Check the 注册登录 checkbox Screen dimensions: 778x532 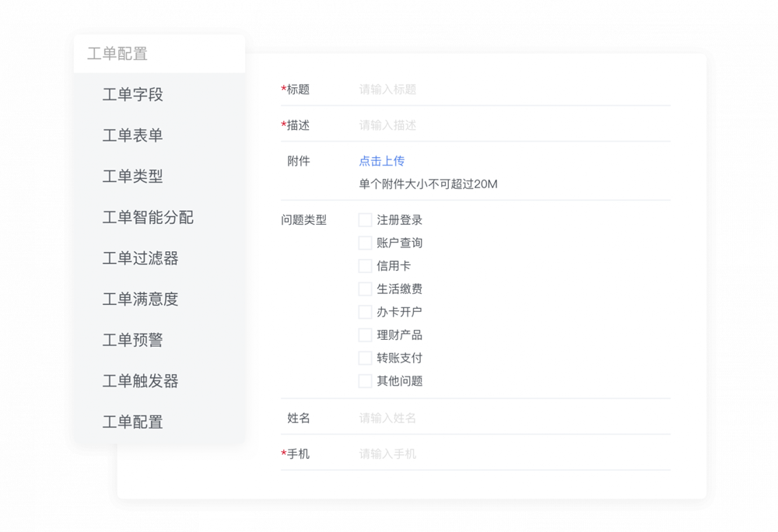click(x=365, y=219)
